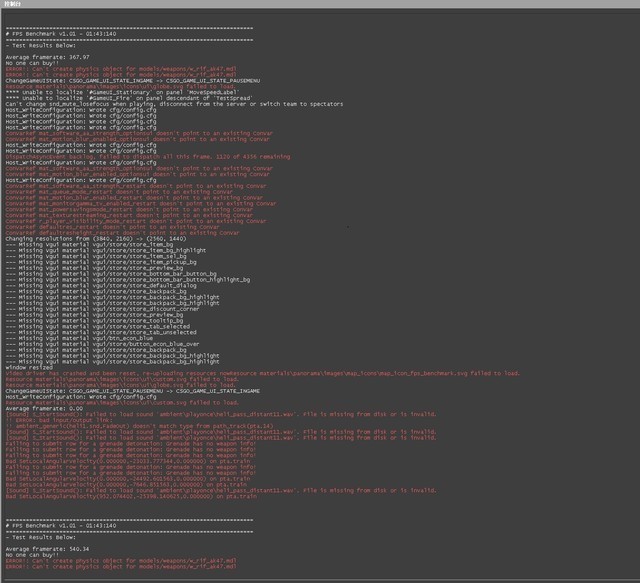Click the 控制台 console title bar
This screenshot has height=583, width=640.
point(320,4)
